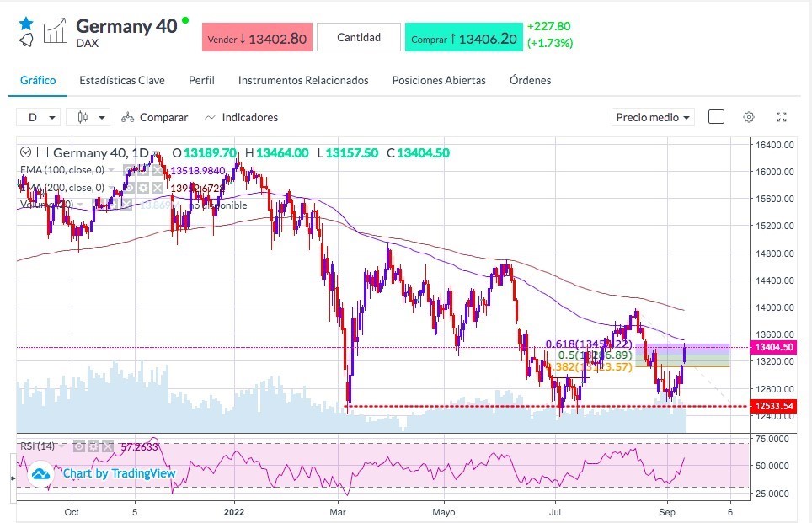Image resolution: width=812 pixels, height=523 pixels.
Task: Open the D timeframe dropdown
Action: point(38,118)
